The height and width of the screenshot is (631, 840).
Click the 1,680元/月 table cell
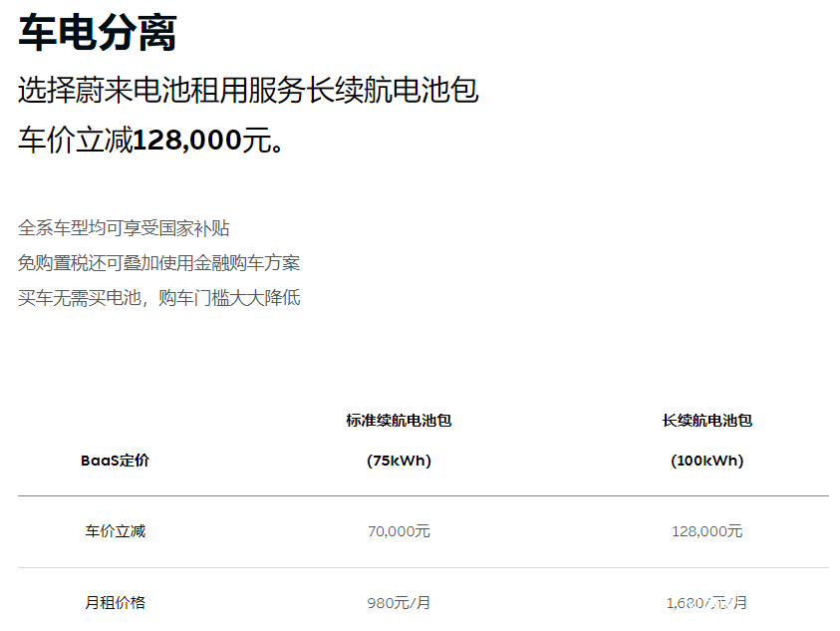click(706, 603)
